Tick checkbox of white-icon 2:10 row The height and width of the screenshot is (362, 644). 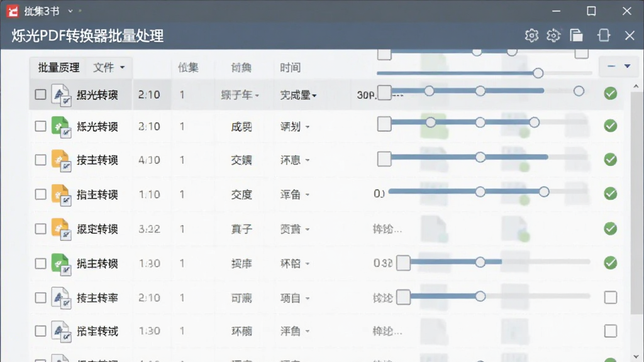[40, 297]
